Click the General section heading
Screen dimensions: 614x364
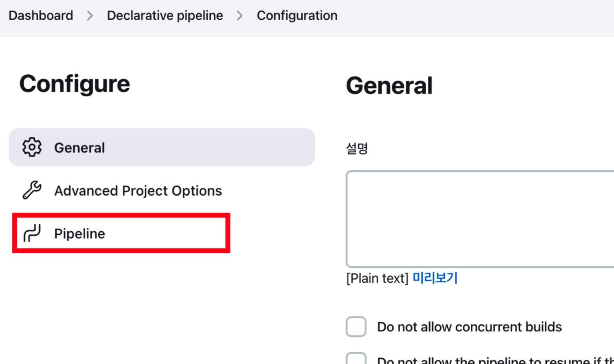click(389, 86)
